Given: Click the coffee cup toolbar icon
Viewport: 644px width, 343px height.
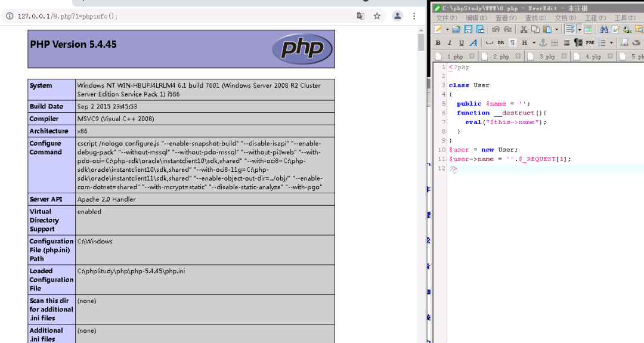Looking at the screenshot, I should coord(637,43).
